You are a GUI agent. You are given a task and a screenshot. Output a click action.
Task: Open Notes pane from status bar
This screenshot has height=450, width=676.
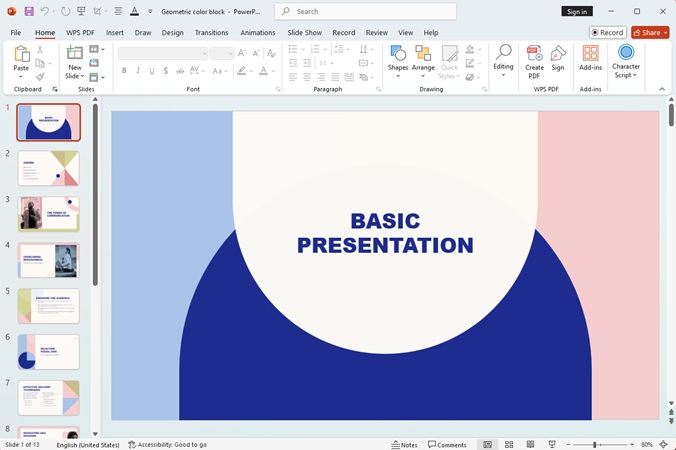click(404, 444)
